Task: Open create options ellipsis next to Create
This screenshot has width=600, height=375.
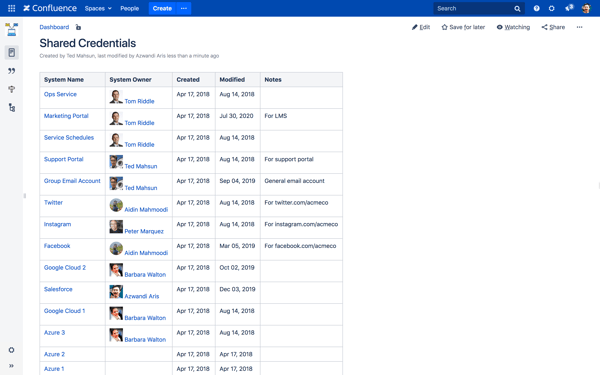Action: tap(184, 8)
